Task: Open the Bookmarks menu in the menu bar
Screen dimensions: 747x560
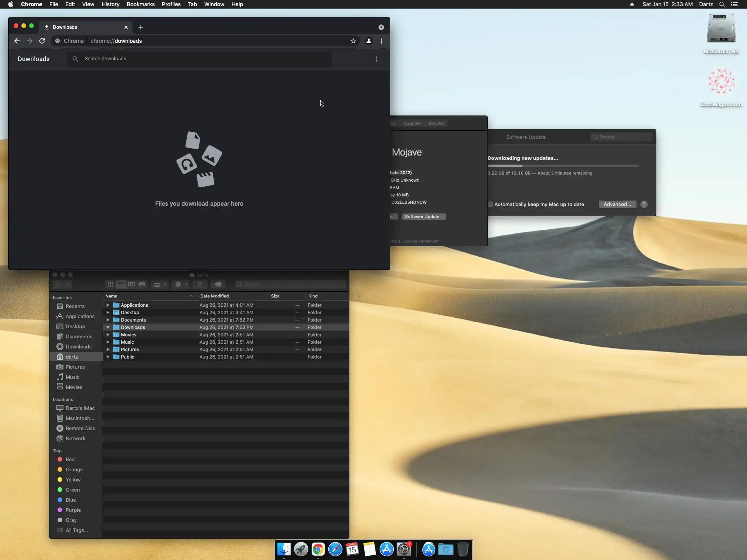Action: pos(140,4)
